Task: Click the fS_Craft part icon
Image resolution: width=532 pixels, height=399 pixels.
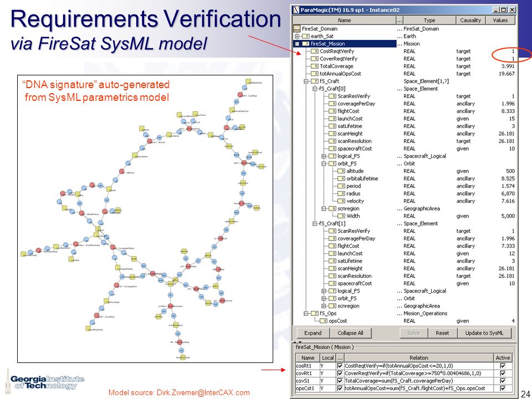Action: pyautogui.click(x=314, y=81)
